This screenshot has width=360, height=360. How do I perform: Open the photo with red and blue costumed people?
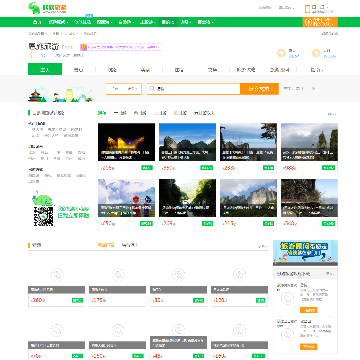click(126, 198)
